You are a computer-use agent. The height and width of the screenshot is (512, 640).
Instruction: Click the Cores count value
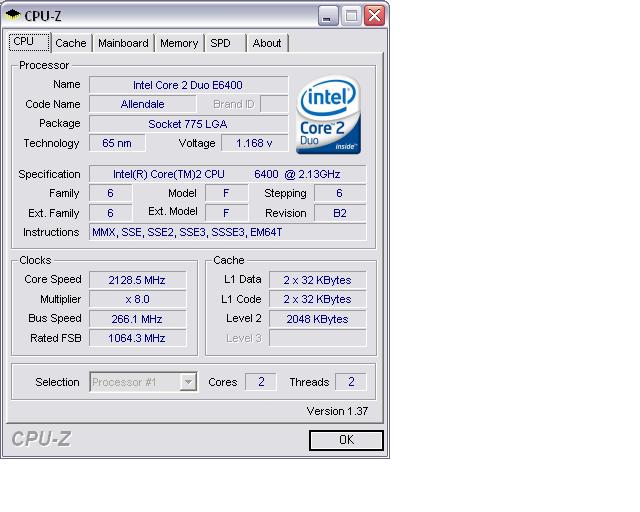pos(261,382)
